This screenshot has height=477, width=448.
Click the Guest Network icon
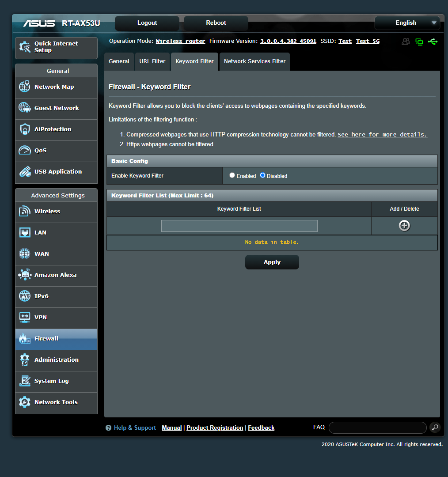(x=25, y=107)
